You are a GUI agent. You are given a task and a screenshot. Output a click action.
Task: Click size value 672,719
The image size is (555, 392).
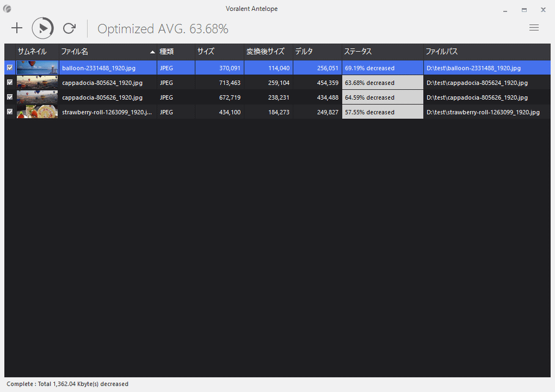pos(229,97)
